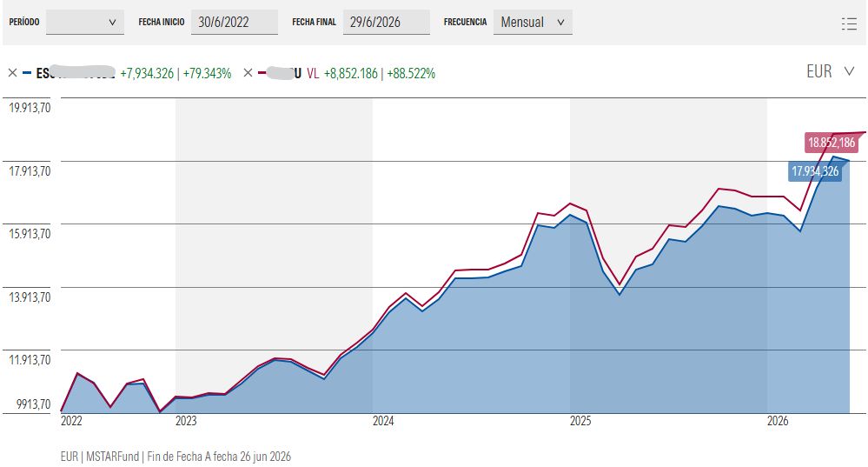This screenshot has width=868, height=467.
Task: Open the Frecuencia Mensual dropdown
Action: [x=533, y=22]
